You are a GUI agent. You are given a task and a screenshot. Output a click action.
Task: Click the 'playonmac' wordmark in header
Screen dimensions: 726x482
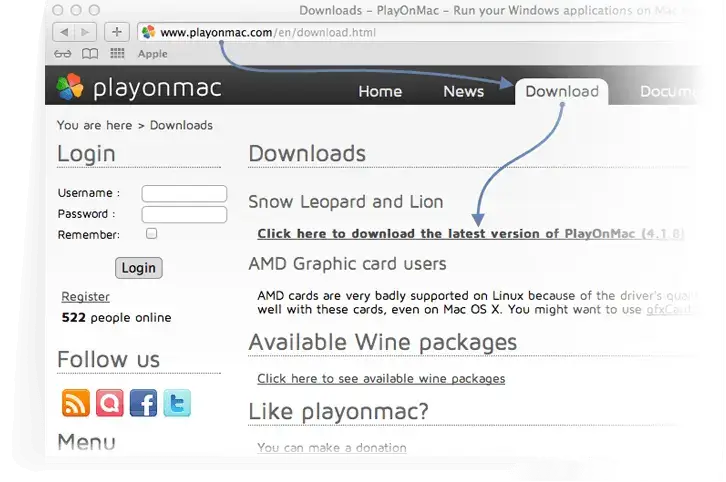click(157, 88)
